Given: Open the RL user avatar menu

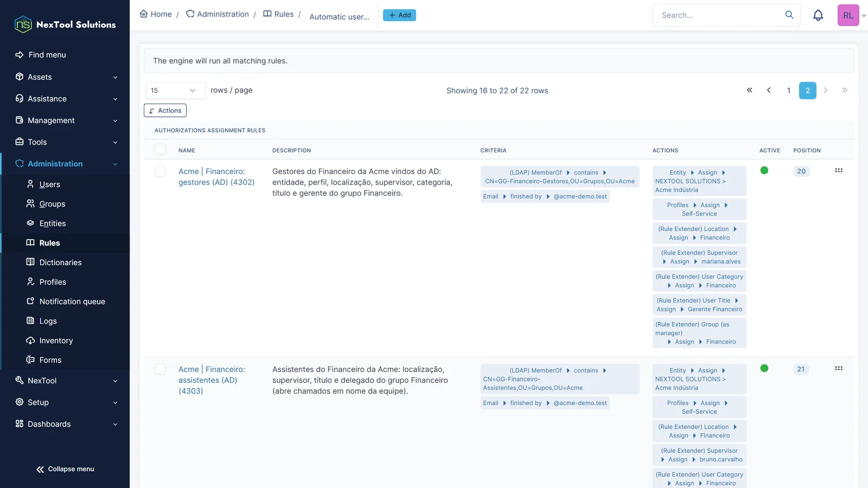Looking at the screenshot, I should 848,15.
